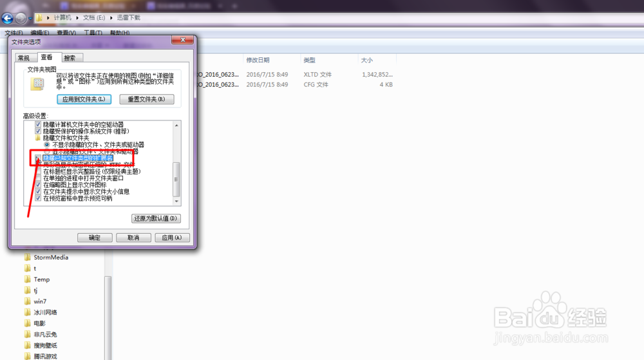Select the StormMedia folder name
The width and height of the screenshot is (644, 360).
51,258
